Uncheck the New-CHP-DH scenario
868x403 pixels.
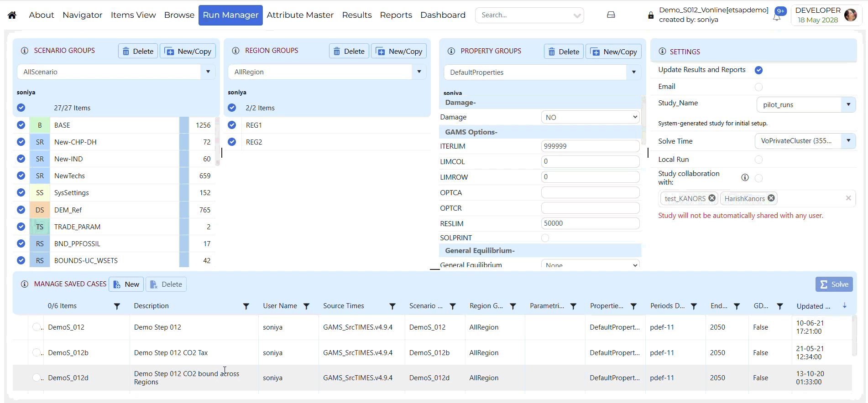click(x=21, y=142)
